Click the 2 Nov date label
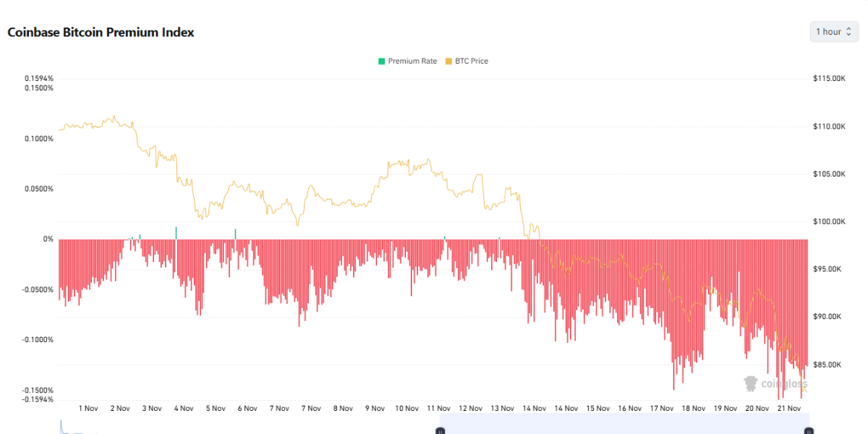The height and width of the screenshot is (434, 868). coord(120,408)
